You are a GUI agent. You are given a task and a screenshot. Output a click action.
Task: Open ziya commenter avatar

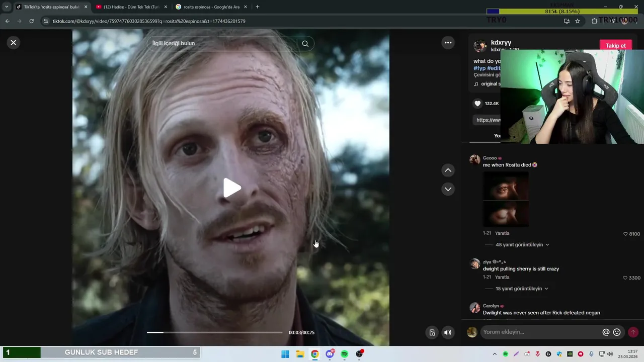[x=474, y=264]
